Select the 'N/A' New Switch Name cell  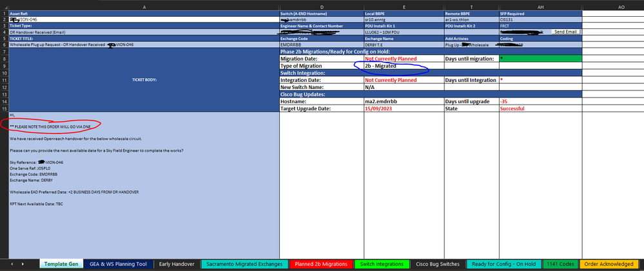(x=404, y=87)
